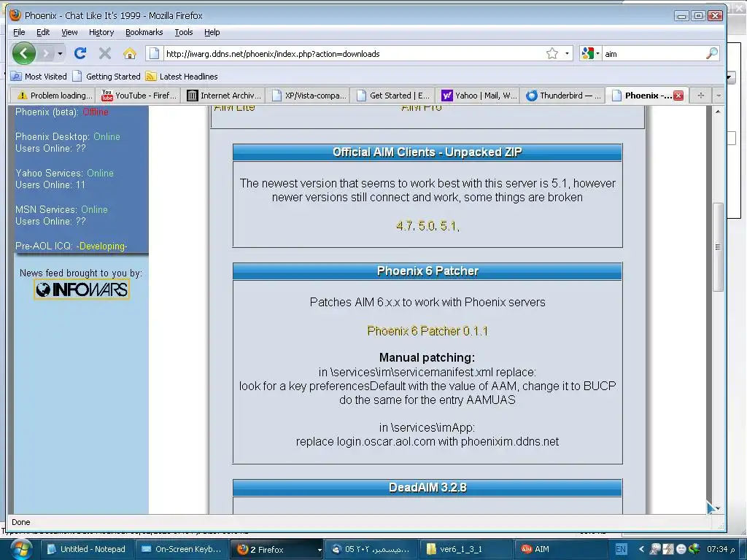The width and height of the screenshot is (747, 560).
Task: Click the scrollbar up arrow
Action: (718, 111)
